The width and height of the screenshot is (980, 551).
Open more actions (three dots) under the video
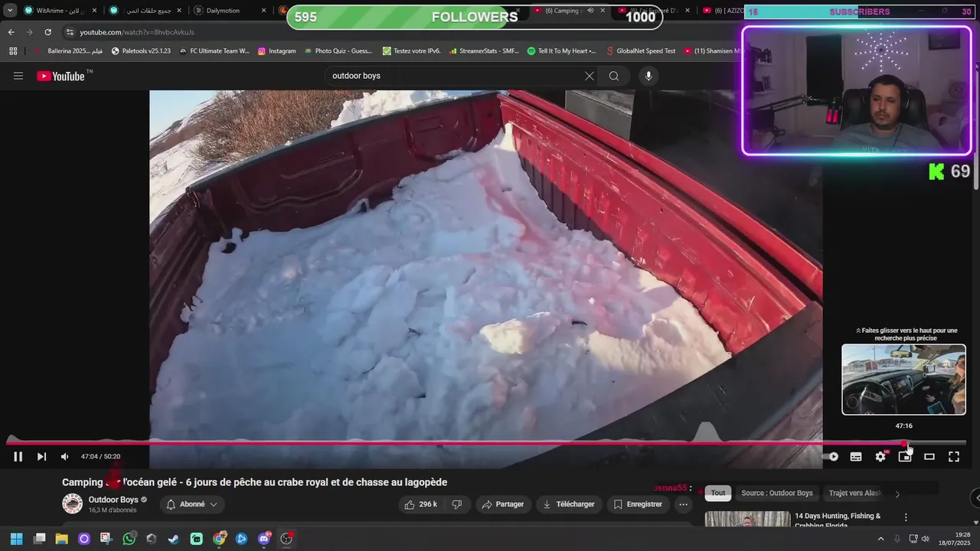pos(684,504)
